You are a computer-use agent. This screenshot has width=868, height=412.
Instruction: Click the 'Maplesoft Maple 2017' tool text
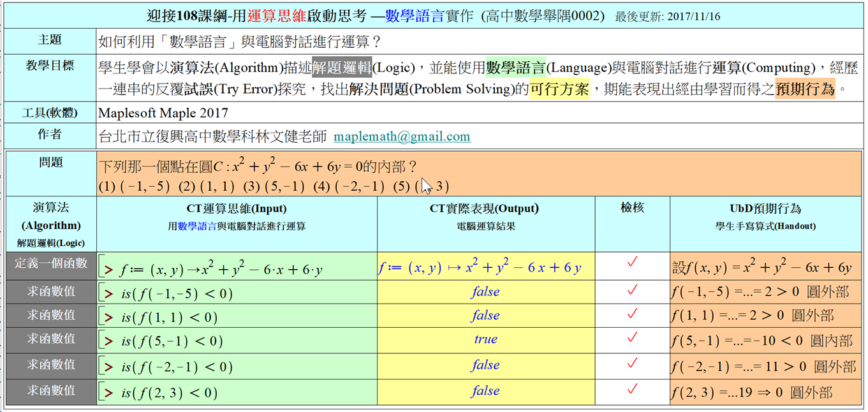163,114
